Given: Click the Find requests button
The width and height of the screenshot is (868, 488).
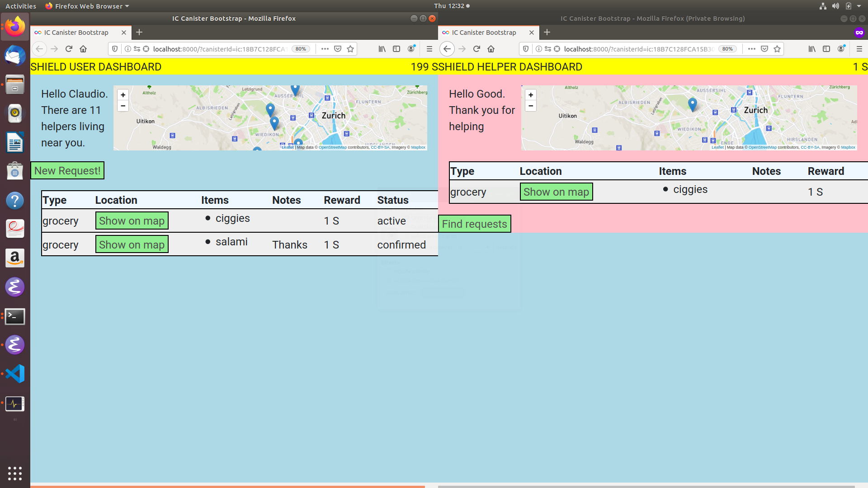Looking at the screenshot, I should tap(475, 224).
